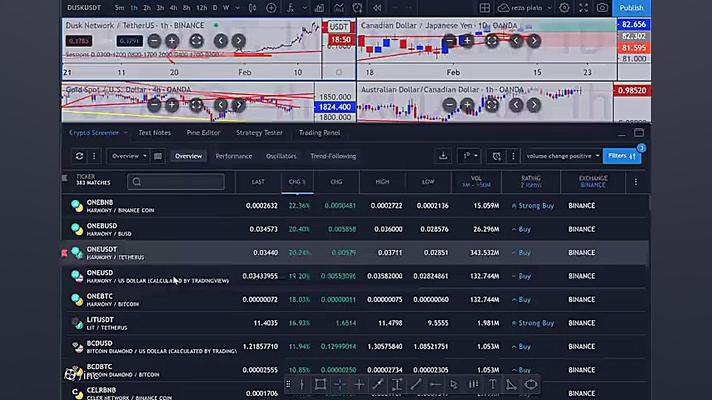Switch to the Performance column view

[234, 156]
